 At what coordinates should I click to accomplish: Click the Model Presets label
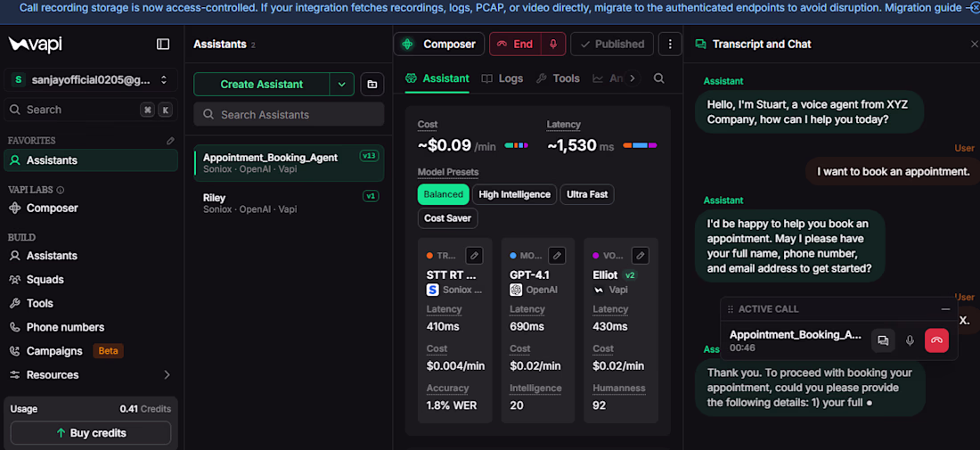448,172
